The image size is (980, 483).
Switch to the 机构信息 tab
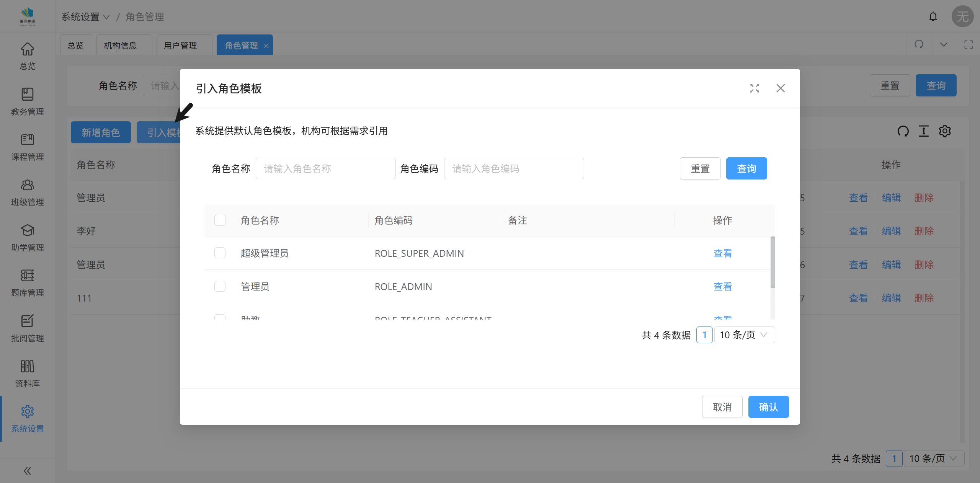pos(120,46)
